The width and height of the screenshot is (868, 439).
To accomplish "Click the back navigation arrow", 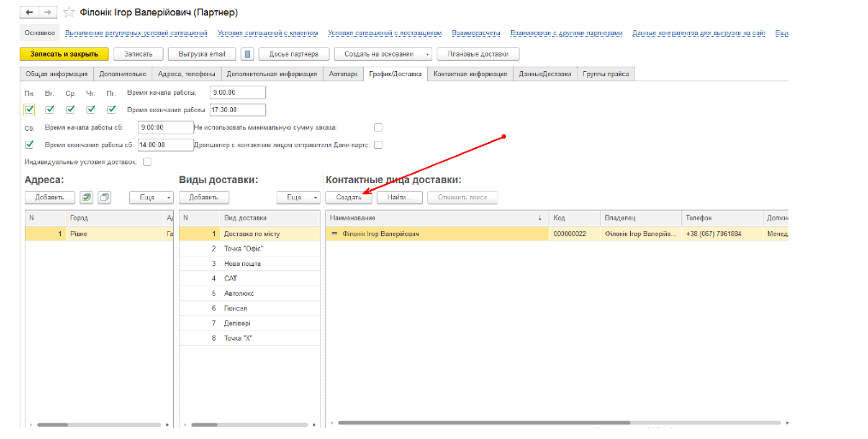I will [30, 13].
